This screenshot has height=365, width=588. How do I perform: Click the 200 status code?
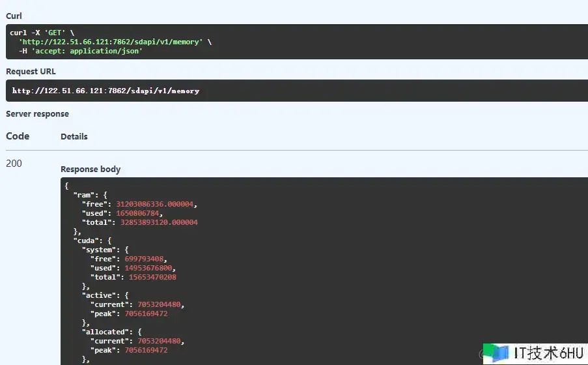pyautogui.click(x=14, y=164)
